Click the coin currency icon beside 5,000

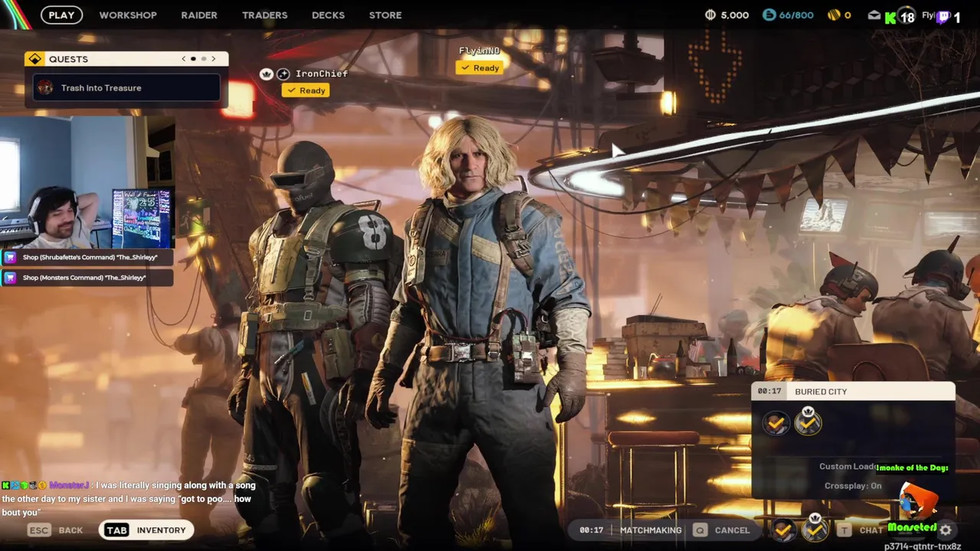click(x=710, y=15)
